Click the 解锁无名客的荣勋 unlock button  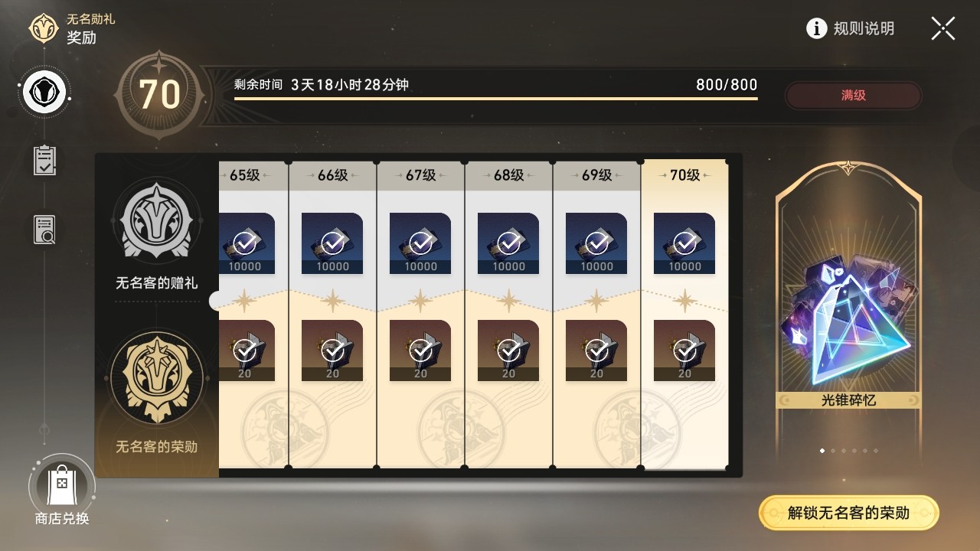(x=848, y=513)
